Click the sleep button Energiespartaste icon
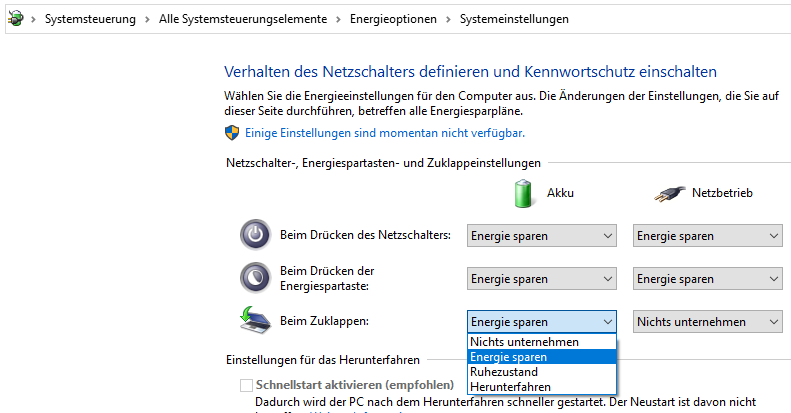Screen dimensions: 791x413 tap(255, 278)
